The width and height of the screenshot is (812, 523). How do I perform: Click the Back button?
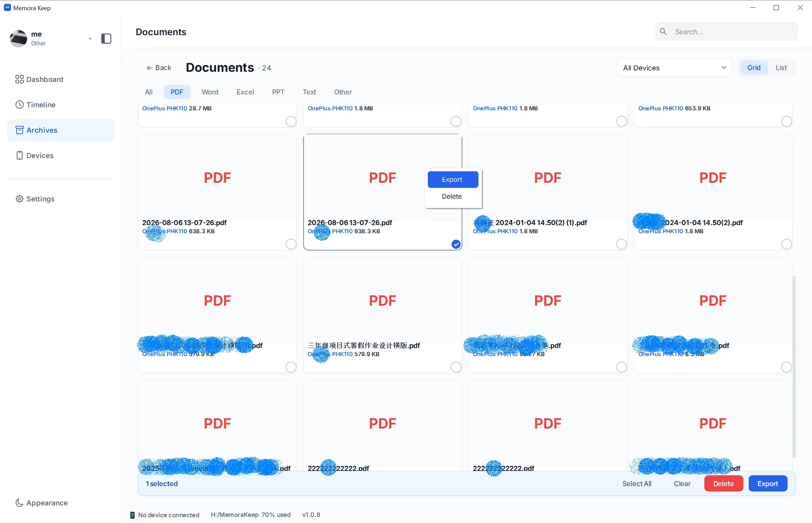(x=159, y=68)
